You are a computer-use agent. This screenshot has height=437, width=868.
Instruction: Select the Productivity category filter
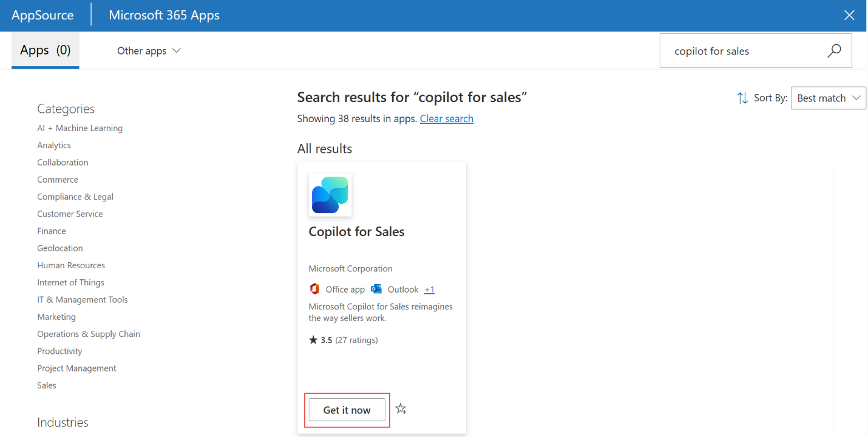coord(59,351)
